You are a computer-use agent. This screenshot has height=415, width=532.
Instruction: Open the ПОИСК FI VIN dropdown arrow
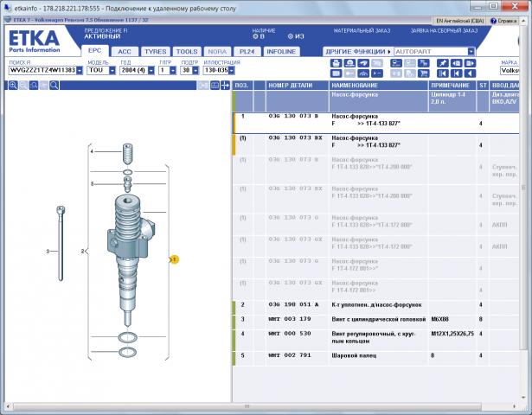pos(80,71)
